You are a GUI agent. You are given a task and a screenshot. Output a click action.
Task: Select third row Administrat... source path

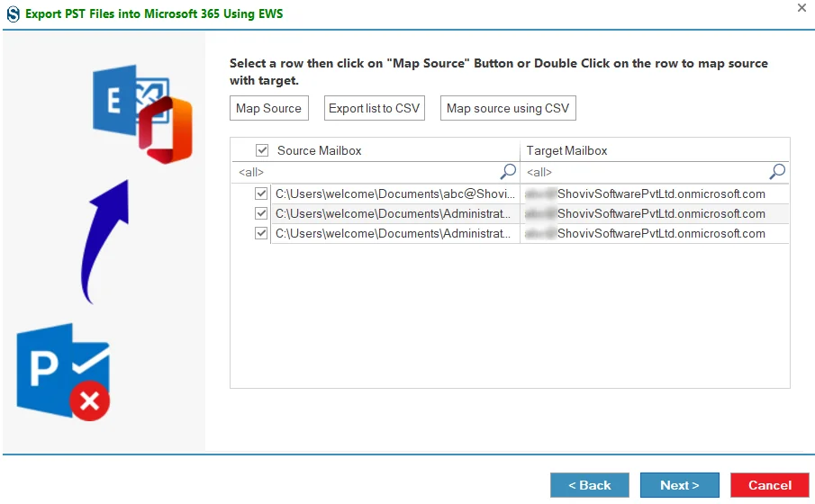[x=395, y=233]
